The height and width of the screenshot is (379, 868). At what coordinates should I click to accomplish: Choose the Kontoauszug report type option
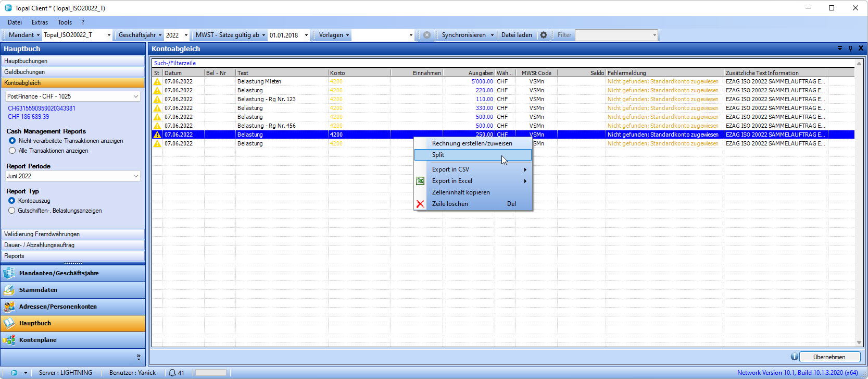point(12,201)
